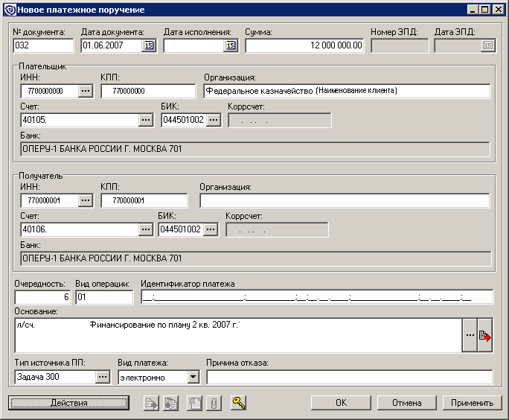Open Тип источника ПП ellipsis selector
The width and height of the screenshot is (509, 420).
click(103, 377)
